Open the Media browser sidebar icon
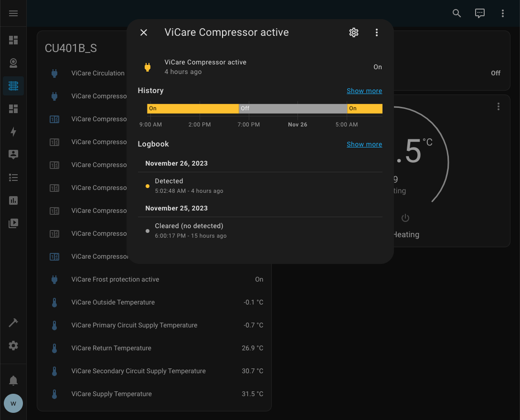The width and height of the screenshot is (520, 420). (13, 223)
